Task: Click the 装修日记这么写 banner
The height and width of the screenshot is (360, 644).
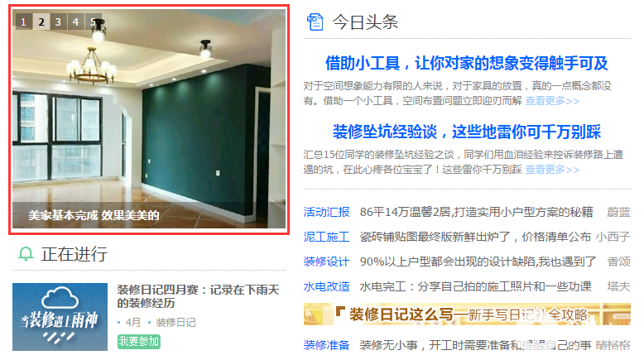Action: point(467,314)
